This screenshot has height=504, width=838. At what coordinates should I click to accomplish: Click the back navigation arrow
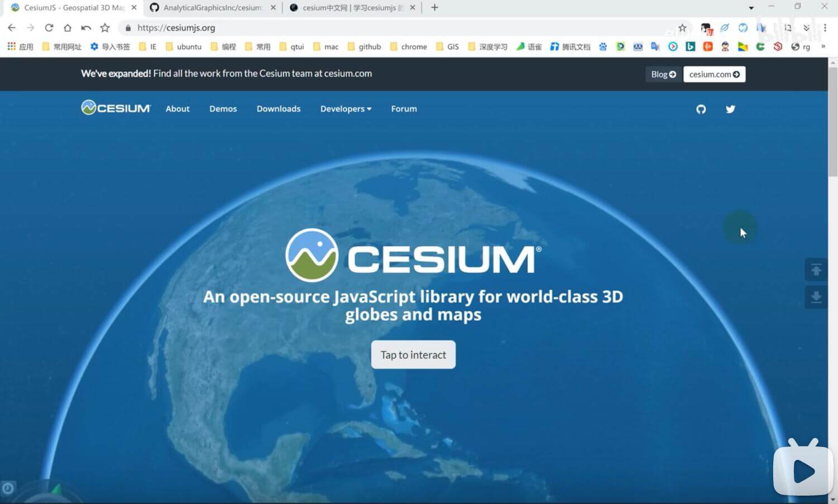tap(11, 27)
